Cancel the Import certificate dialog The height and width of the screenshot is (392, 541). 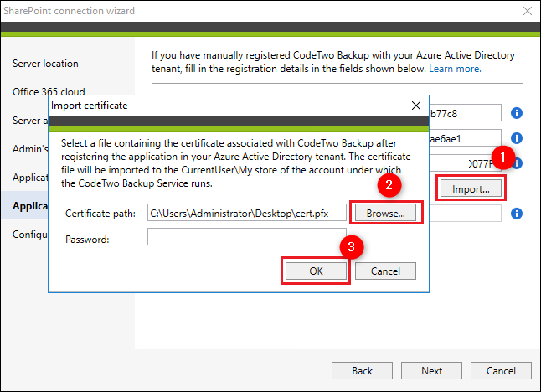click(x=385, y=271)
